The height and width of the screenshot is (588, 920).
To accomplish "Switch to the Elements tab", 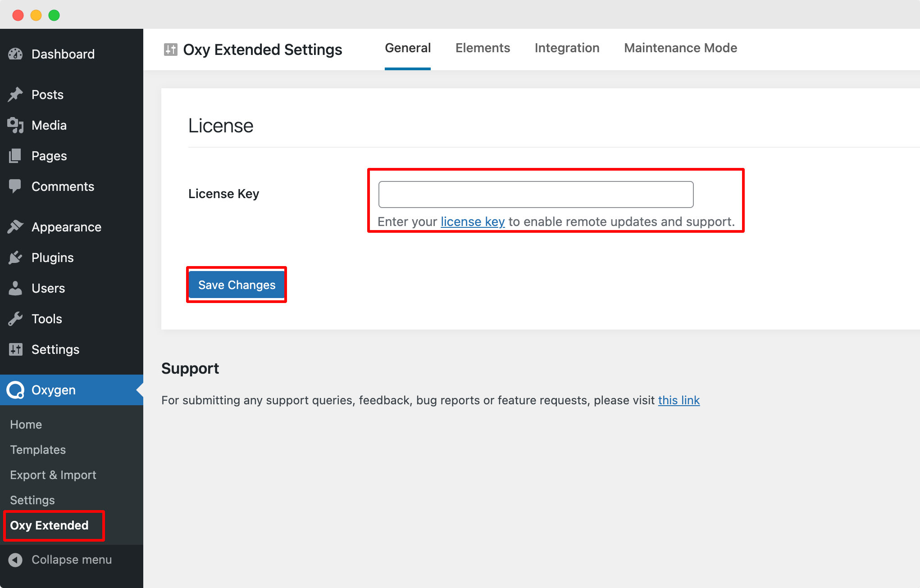I will click(483, 48).
